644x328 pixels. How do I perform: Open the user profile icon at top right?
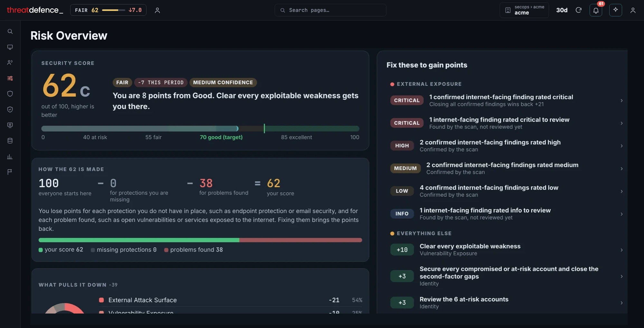tap(633, 10)
